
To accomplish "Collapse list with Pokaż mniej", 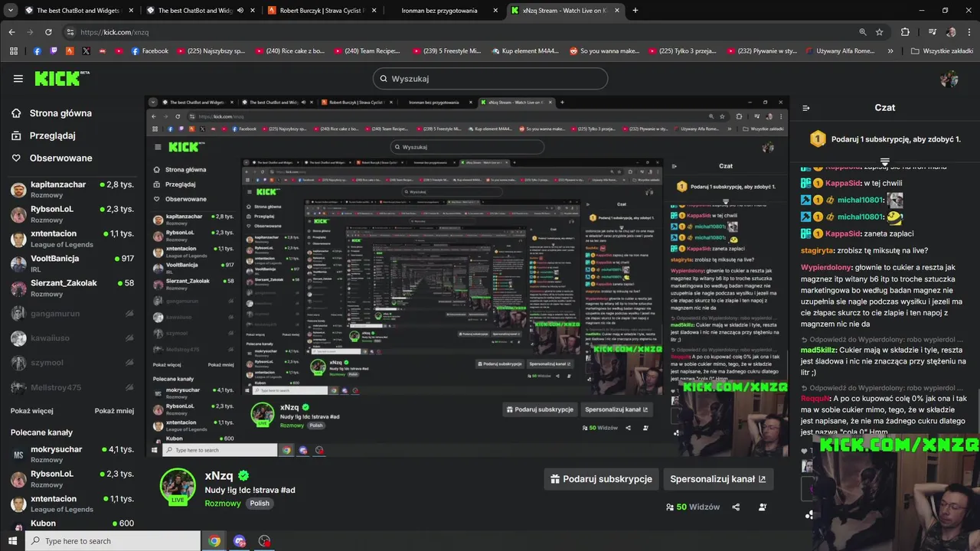I will point(114,411).
